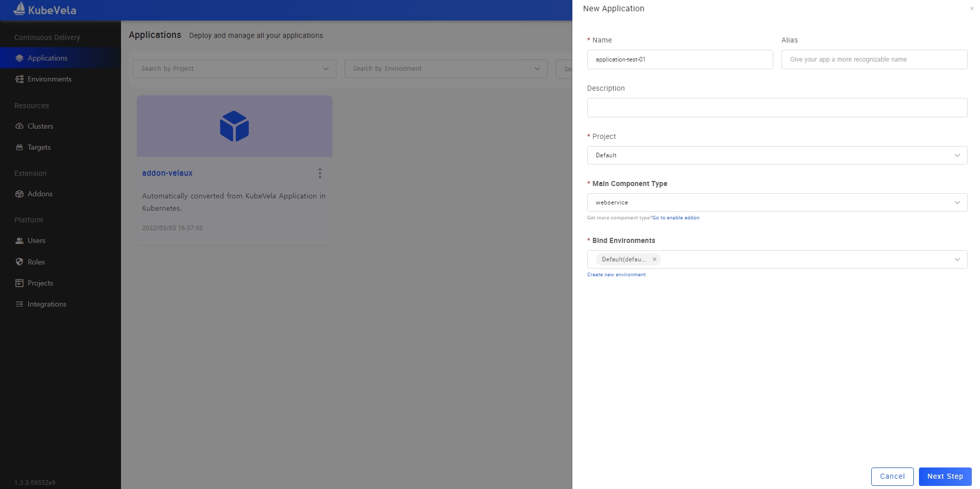Click the Roles shield icon
980x489 pixels.
[x=19, y=262]
